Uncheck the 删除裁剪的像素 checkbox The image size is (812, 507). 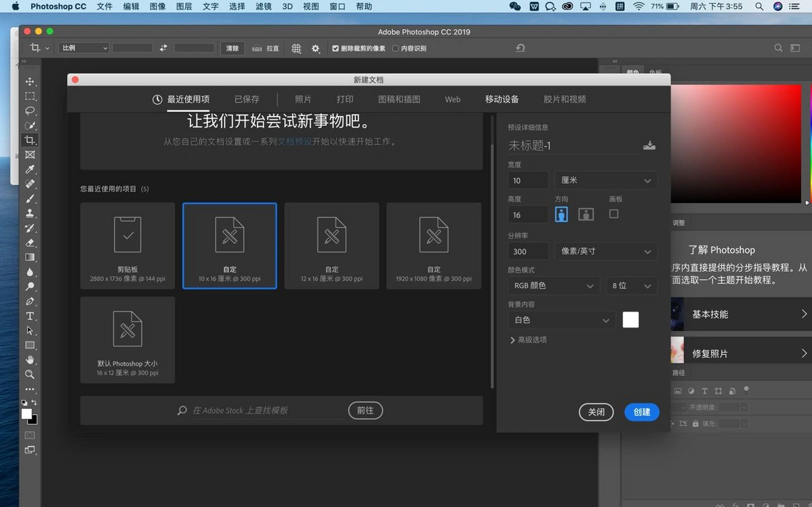(335, 48)
